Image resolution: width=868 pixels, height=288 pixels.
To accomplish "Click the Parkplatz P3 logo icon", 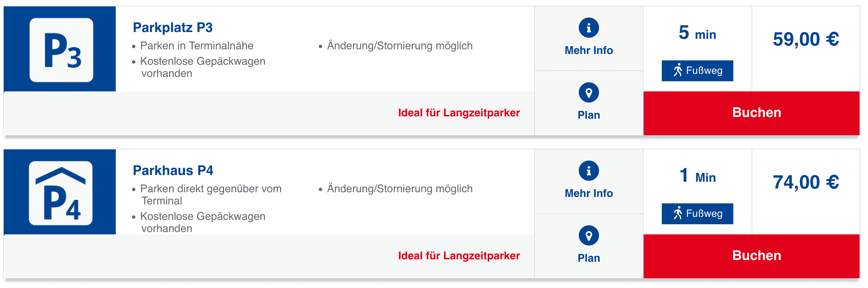I will point(61,50).
